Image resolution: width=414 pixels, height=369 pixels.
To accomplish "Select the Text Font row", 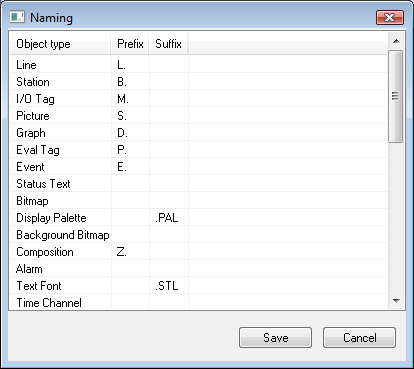I will 199,285.
